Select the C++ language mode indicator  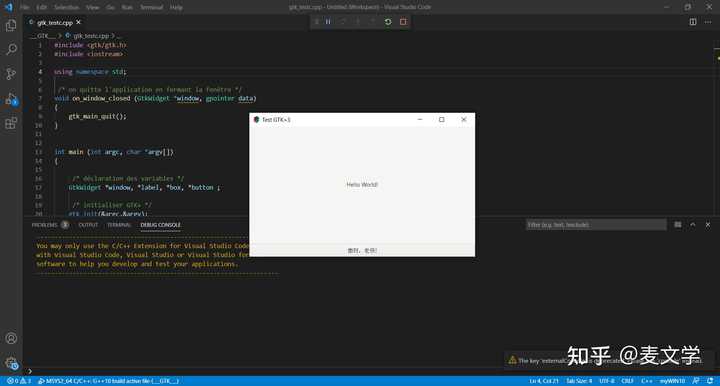click(x=647, y=381)
